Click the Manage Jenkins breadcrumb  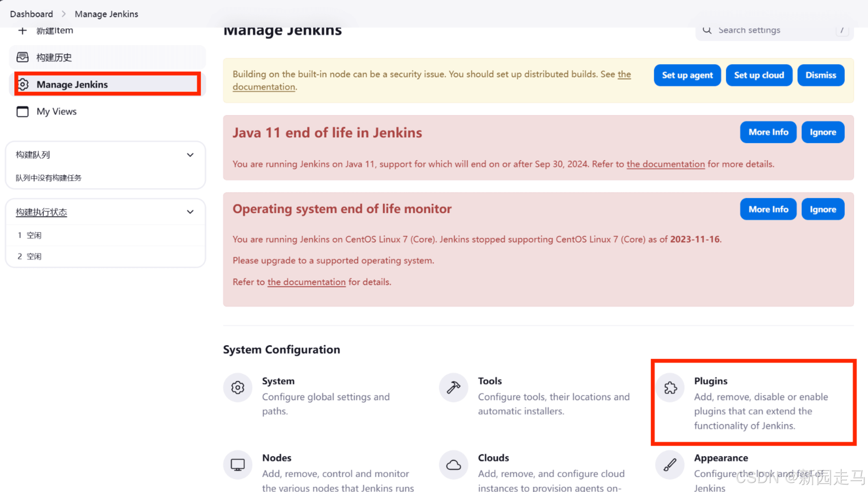pyautogui.click(x=106, y=14)
